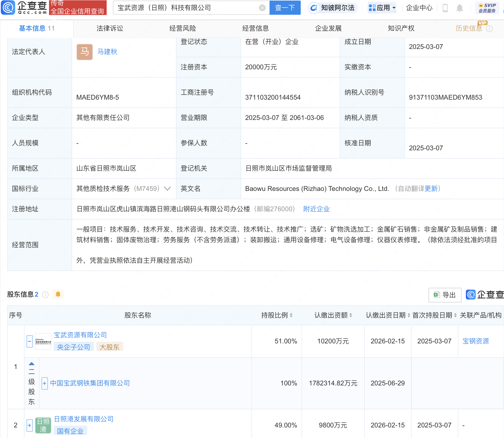
Task: Click the 国有企业 tag
Action: coord(70,431)
